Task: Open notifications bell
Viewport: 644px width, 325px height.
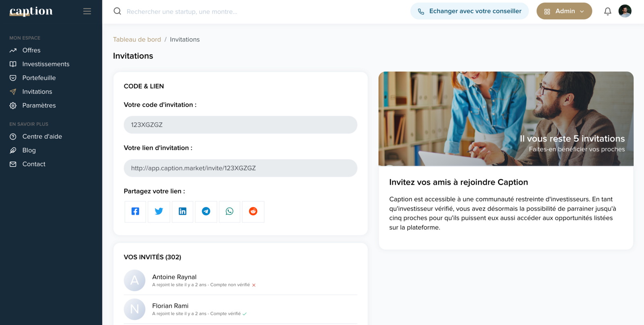Action: click(x=607, y=11)
